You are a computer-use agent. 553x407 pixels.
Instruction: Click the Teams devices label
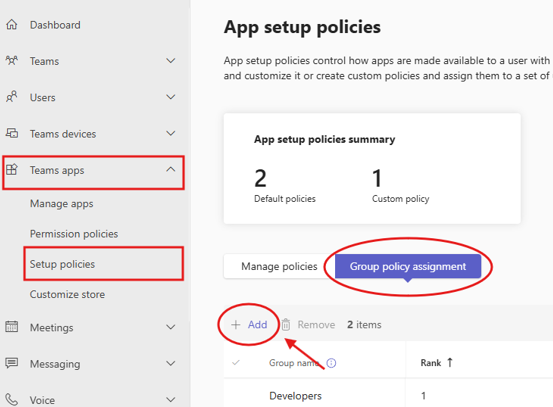point(63,134)
